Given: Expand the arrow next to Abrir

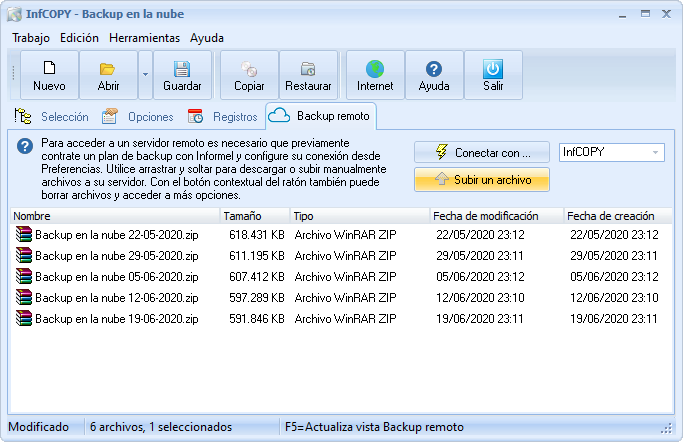Looking at the screenshot, I should tap(145, 75).
